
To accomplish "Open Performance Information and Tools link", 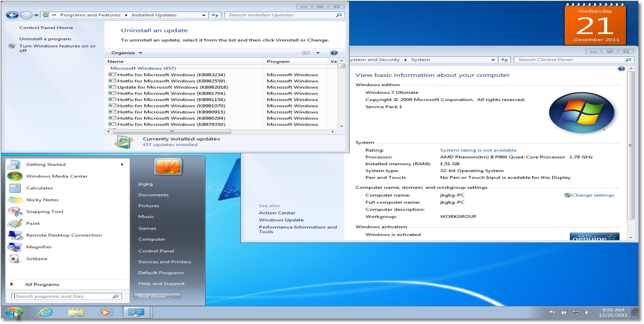I will (298, 229).
